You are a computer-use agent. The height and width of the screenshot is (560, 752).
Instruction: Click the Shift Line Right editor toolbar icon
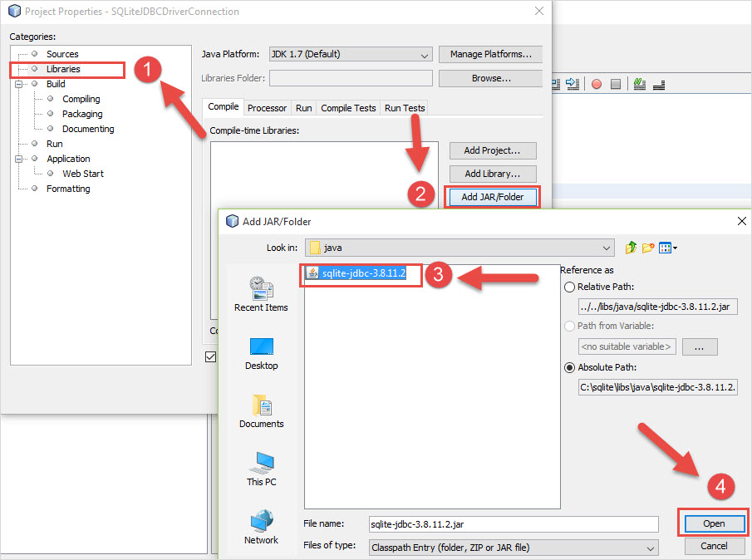573,84
